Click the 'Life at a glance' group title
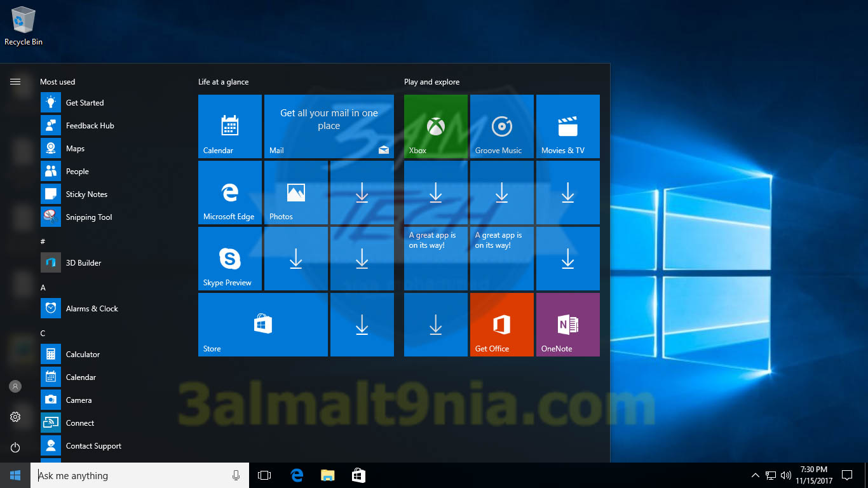The width and height of the screenshot is (868, 488). tap(224, 82)
